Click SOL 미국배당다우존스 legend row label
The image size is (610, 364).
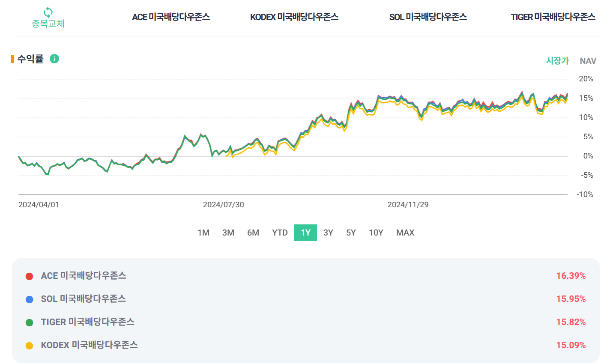coord(83,299)
